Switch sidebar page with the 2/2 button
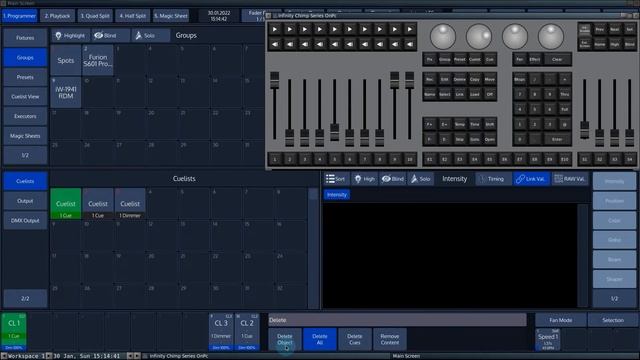640x360 pixels. pos(25,298)
